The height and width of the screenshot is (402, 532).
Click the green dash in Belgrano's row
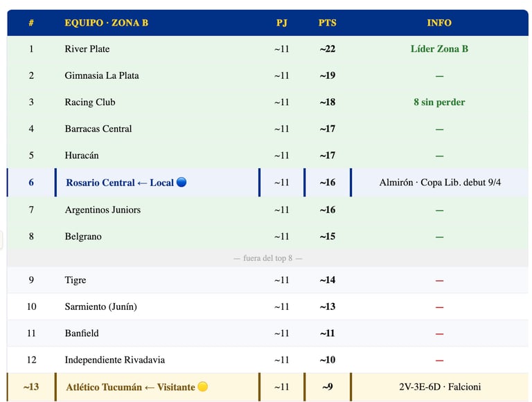[439, 237]
